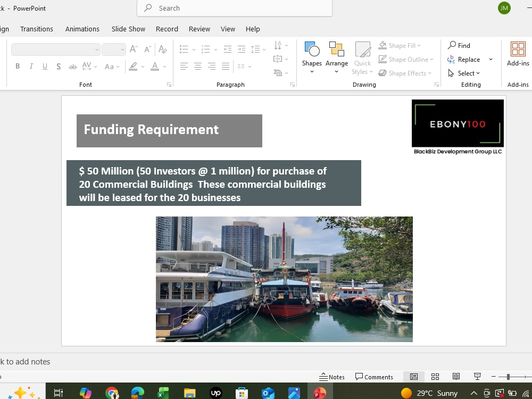Open View tab
Screen dimensions: 532x399
tap(228, 29)
